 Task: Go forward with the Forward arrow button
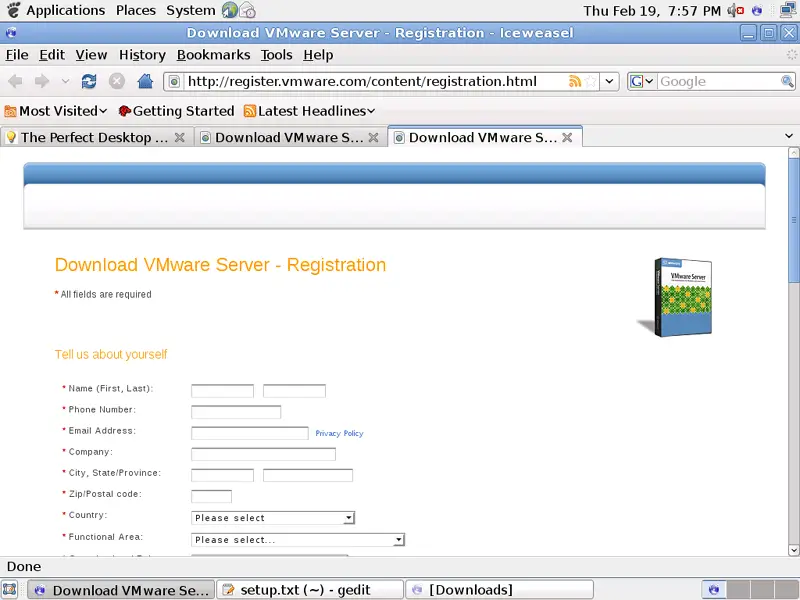point(42,81)
